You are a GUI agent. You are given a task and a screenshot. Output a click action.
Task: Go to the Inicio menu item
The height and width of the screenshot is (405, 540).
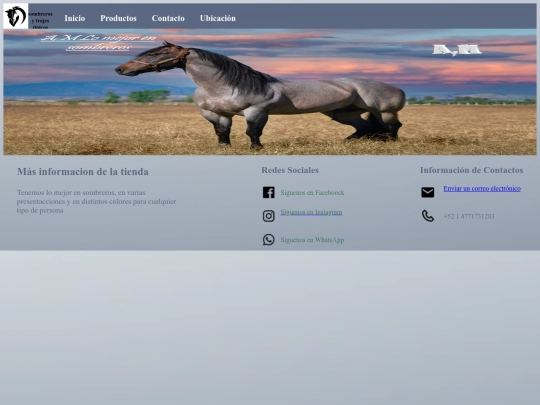pos(75,18)
